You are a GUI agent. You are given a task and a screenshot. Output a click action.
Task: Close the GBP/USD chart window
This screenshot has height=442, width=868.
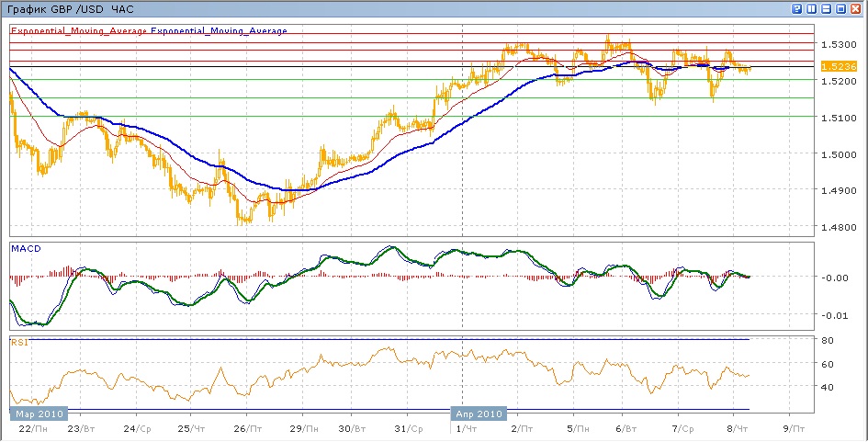(855, 8)
